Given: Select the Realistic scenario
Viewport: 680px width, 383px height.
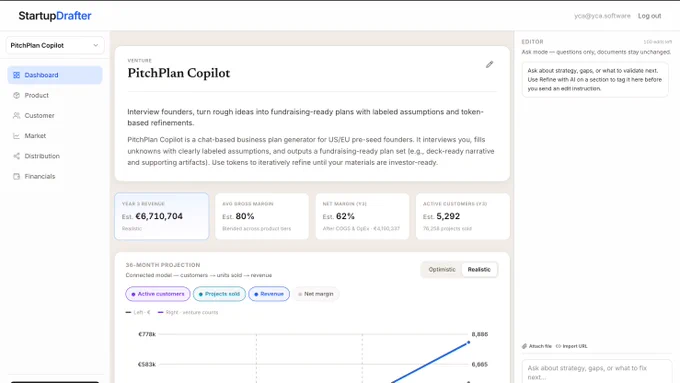Looking at the screenshot, I should [x=479, y=269].
